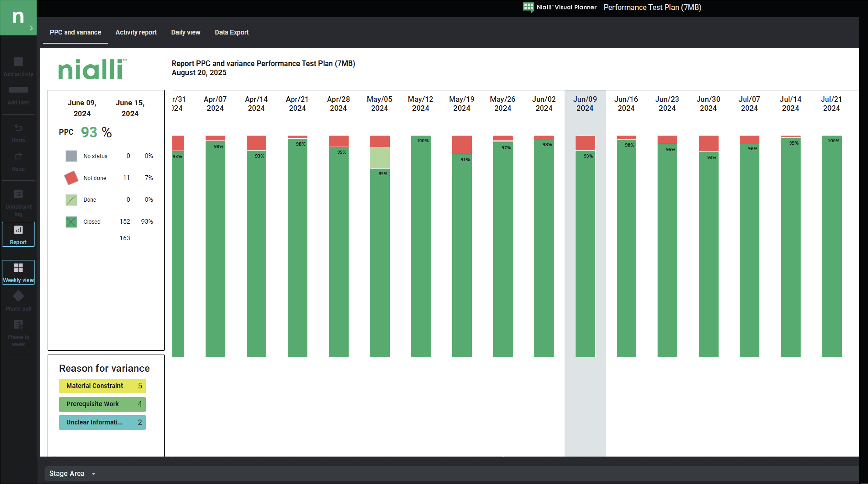
Task: Click the Add activity icon
Action: (18, 62)
